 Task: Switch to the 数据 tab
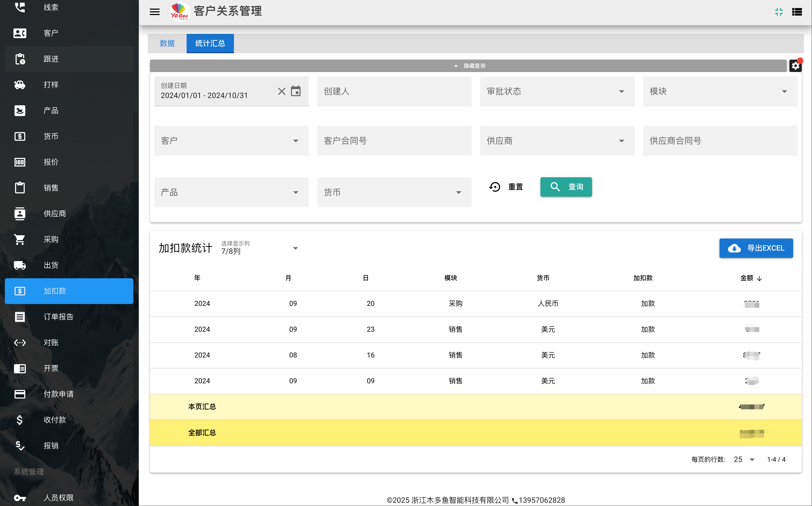[167, 44]
